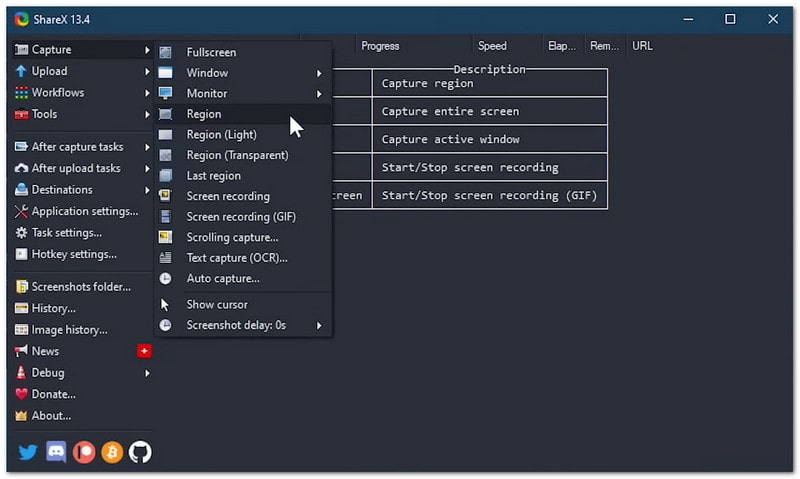The image size is (800, 479).
Task: Expand the Debug menu arrow
Action: tap(147, 373)
